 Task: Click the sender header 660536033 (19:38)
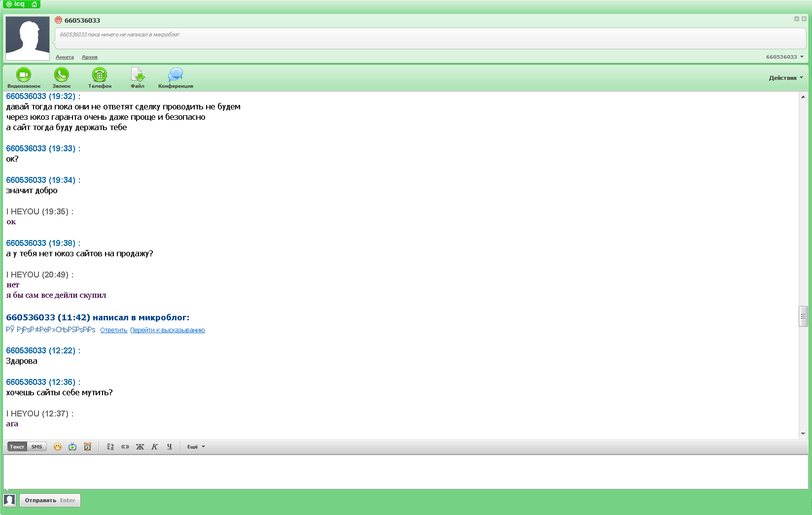[43, 243]
